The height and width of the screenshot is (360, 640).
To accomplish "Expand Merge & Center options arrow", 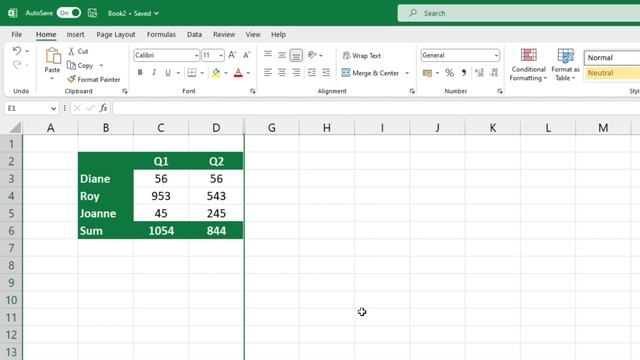I will [x=407, y=73].
